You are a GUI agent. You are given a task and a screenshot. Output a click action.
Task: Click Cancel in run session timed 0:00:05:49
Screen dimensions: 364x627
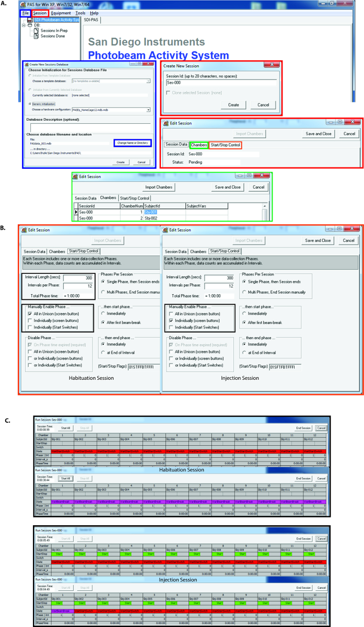click(x=321, y=539)
